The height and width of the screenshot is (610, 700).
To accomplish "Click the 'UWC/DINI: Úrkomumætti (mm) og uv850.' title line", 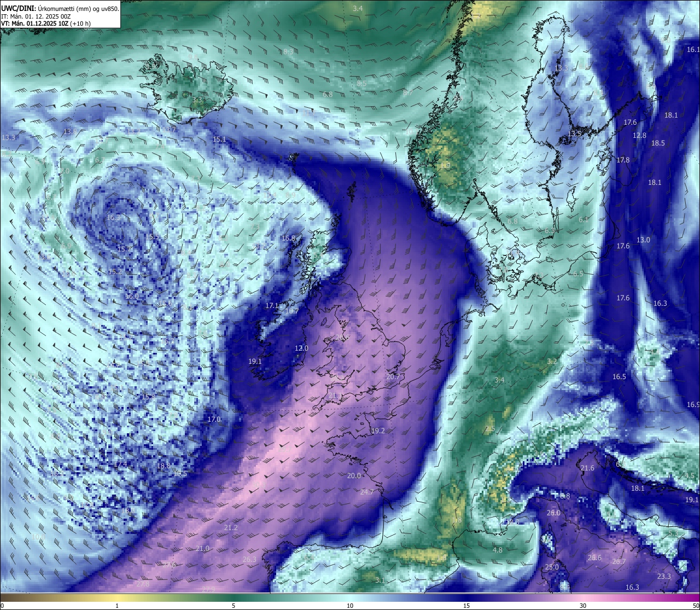I will [x=60, y=8].
